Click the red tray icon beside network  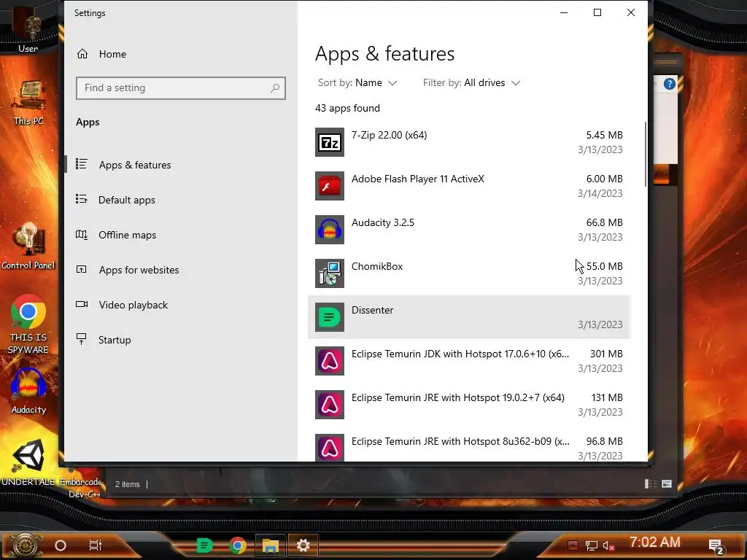[573, 545]
